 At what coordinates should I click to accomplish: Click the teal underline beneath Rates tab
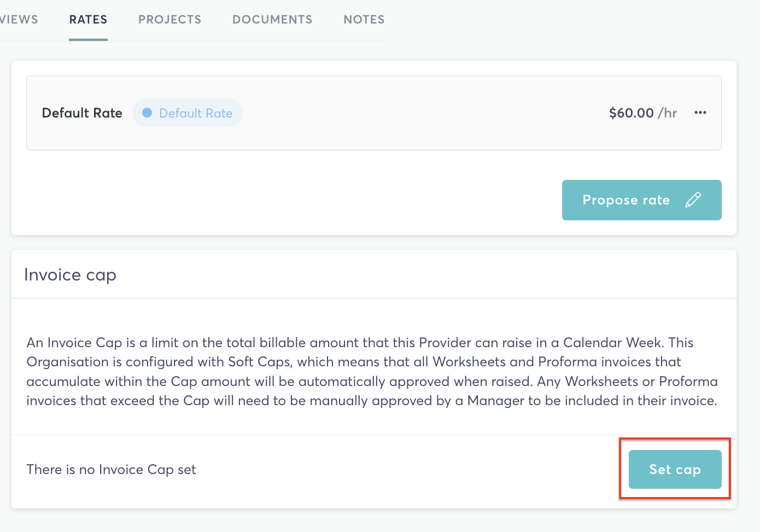pos(88,39)
